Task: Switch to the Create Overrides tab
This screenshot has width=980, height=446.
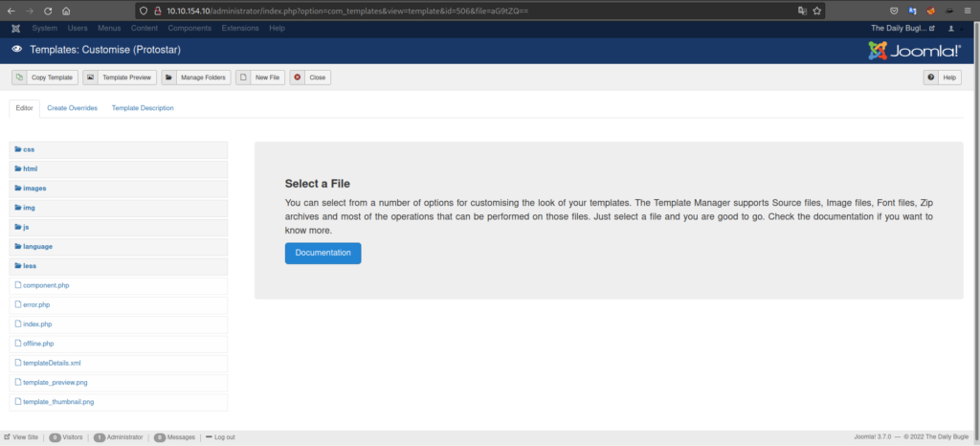Action: coord(72,108)
